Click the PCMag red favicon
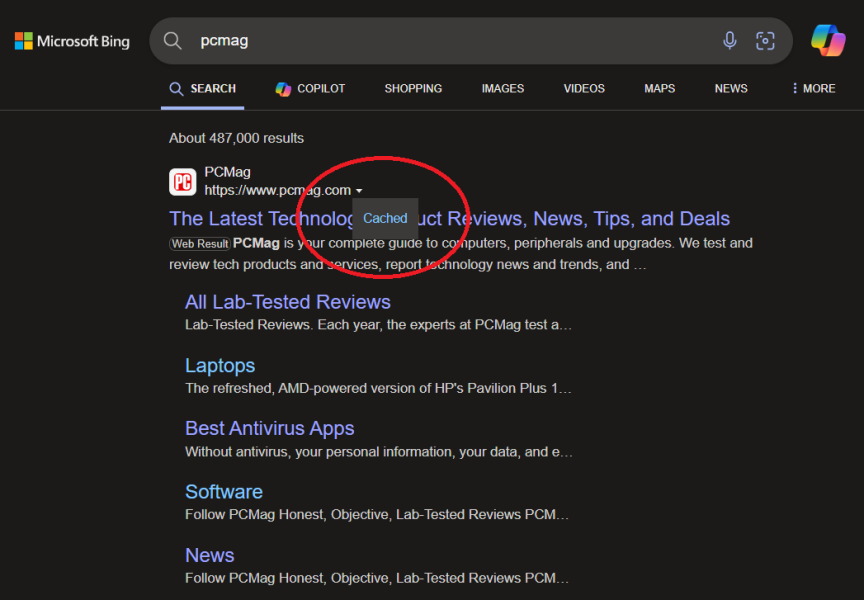Viewport: 864px width, 600px height. [x=182, y=182]
